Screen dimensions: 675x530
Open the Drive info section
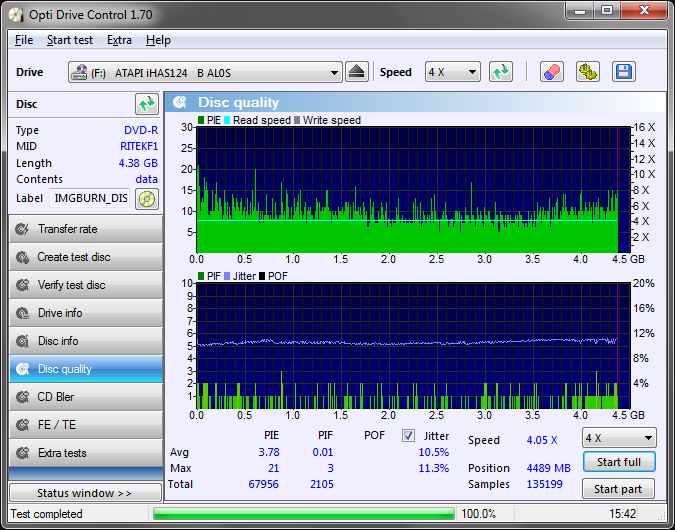[x=86, y=313]
